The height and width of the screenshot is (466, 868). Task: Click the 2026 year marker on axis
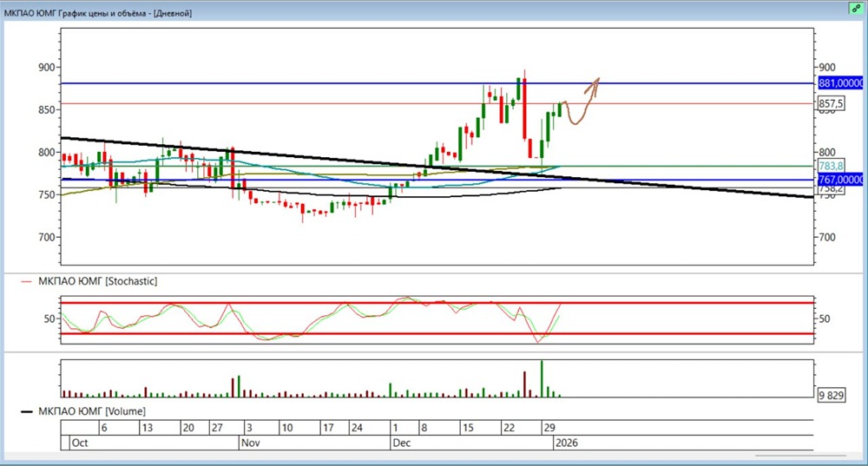pyautogui.click(x=564, y=443)
